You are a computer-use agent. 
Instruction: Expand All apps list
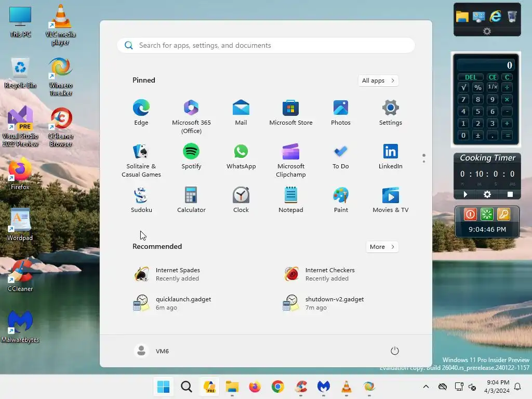(378, 81)
